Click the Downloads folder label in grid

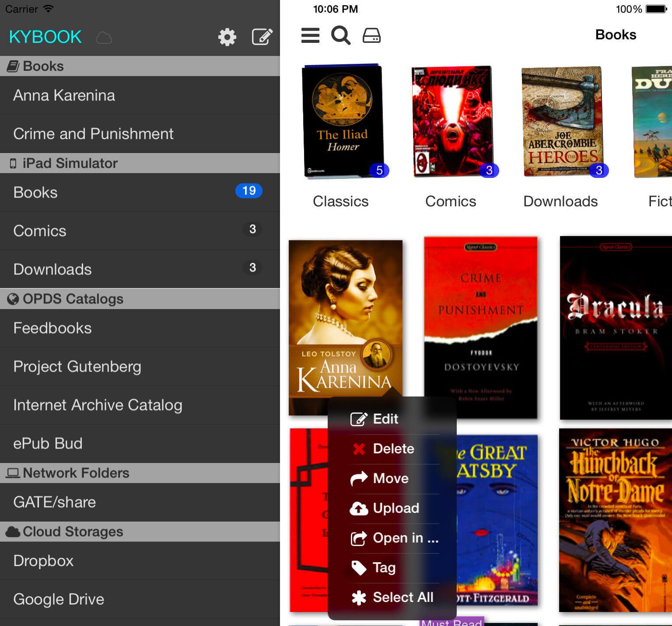click(x=560, y=201)
